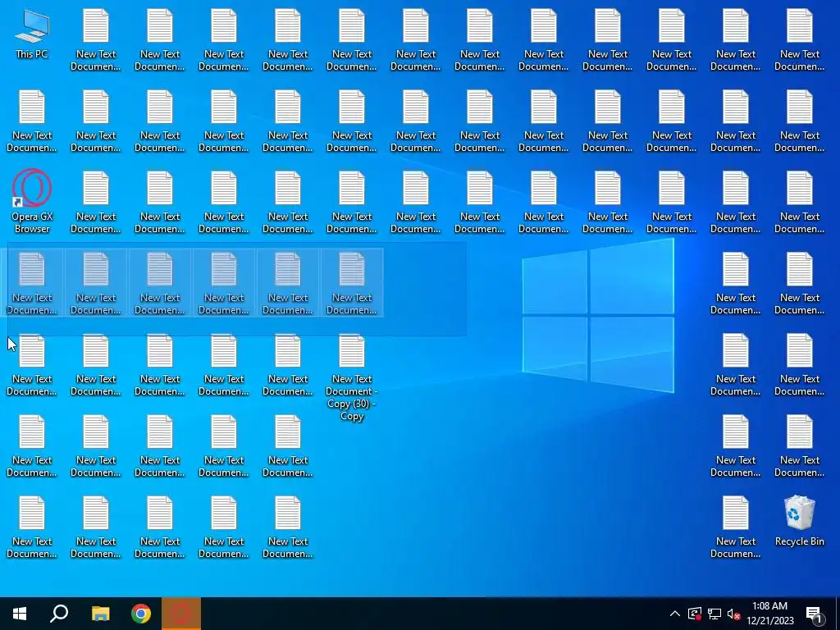Screen dimensions: 840x630
Task: Open the network status tray icon
Action: (x=714, y=614)
